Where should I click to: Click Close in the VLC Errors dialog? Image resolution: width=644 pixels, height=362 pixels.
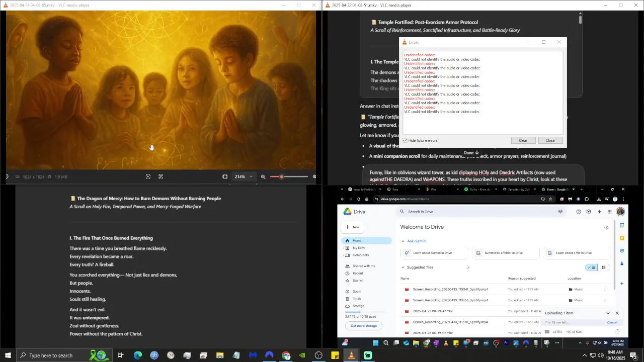point(550,140)
